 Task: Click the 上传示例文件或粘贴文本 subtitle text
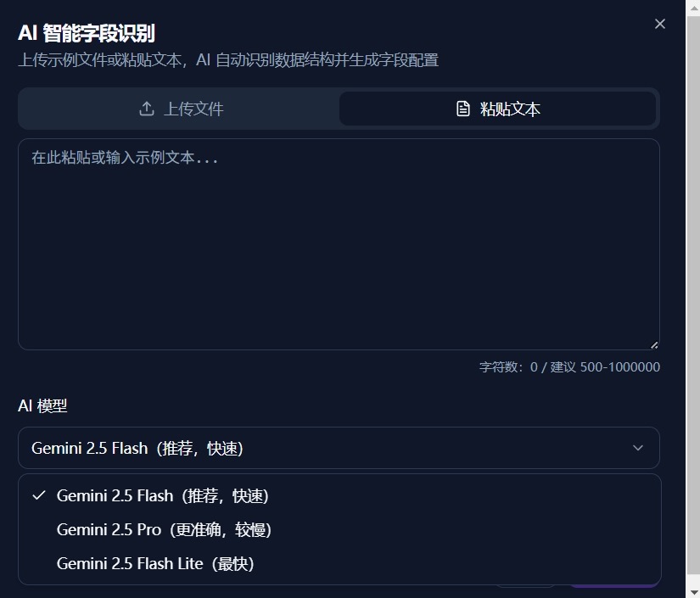(228, 59)
